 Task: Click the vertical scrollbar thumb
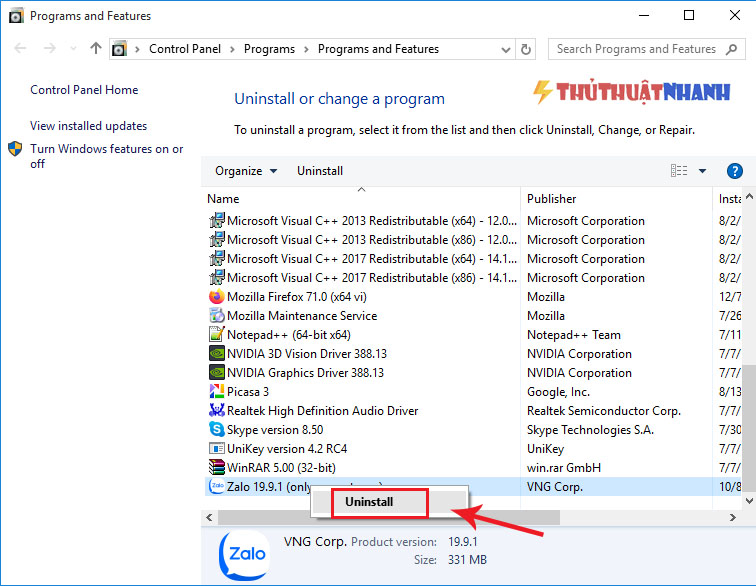click(x=749, y=428)
